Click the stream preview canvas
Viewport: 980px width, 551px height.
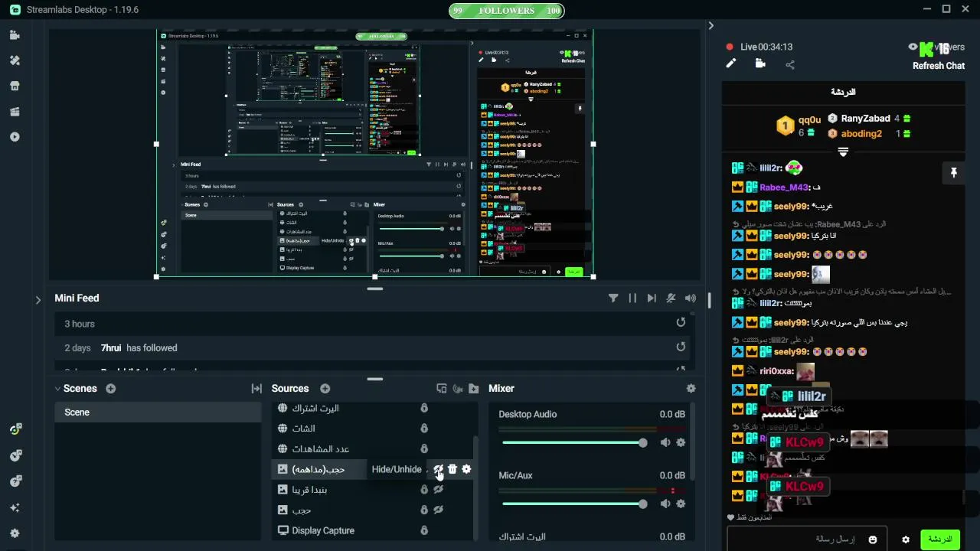pyautogui.click(x=375, y=155)
